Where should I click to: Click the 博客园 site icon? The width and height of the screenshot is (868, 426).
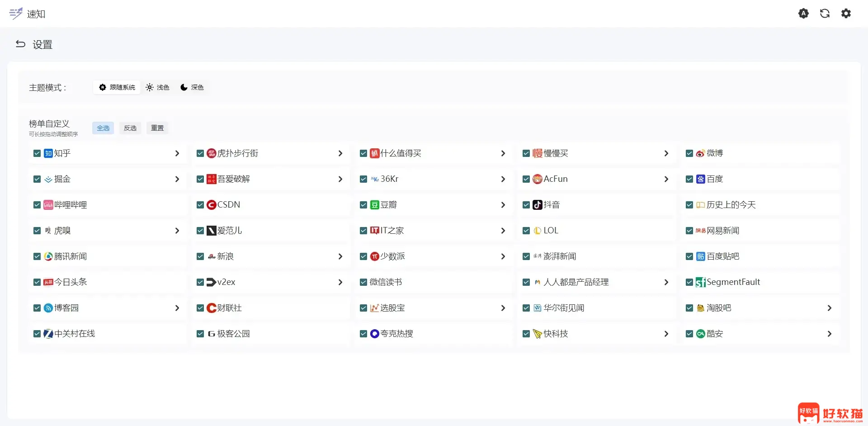48,308
